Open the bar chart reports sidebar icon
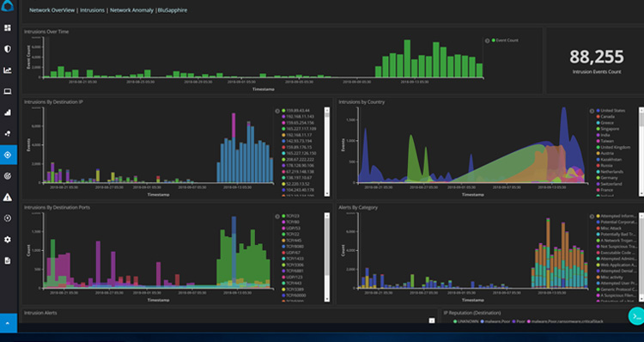This screenshot has width=644, height=342. (8, 113)
